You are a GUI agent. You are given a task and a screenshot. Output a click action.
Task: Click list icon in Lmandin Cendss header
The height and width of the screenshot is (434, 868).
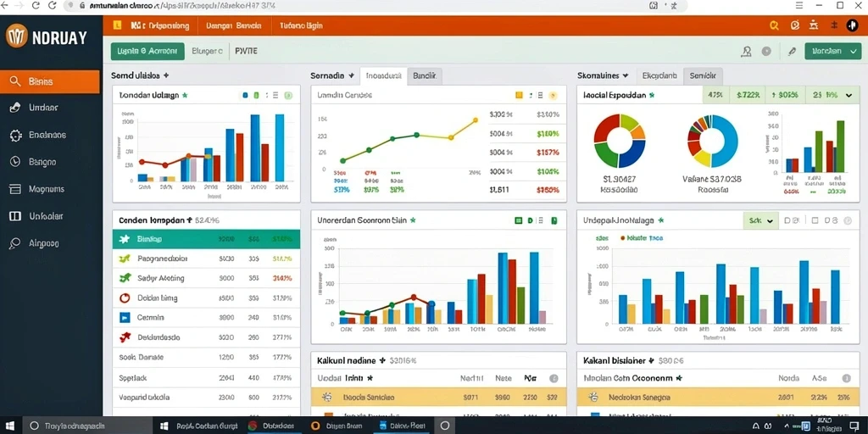point(540,95)
